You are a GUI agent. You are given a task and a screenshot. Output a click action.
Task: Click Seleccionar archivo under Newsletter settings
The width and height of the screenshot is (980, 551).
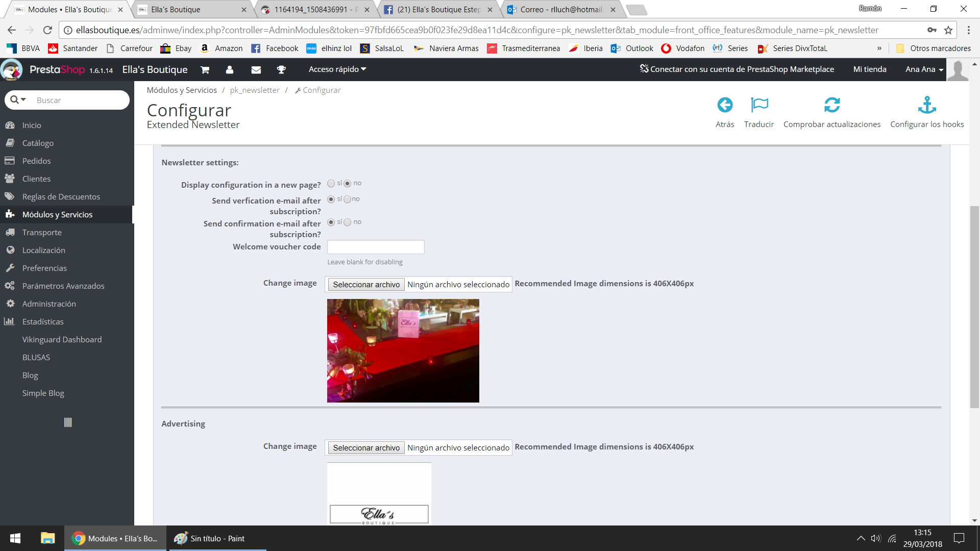point(366,285)
